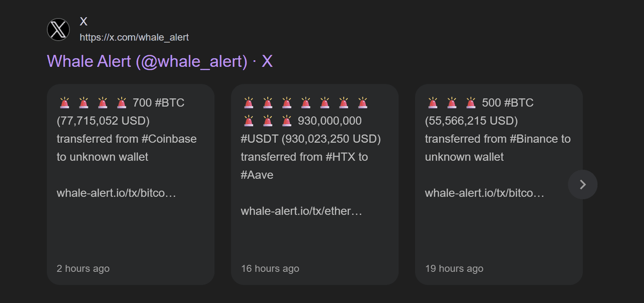Click the #Aave hashtag text

pyautogui.click(x=257, y=175)
